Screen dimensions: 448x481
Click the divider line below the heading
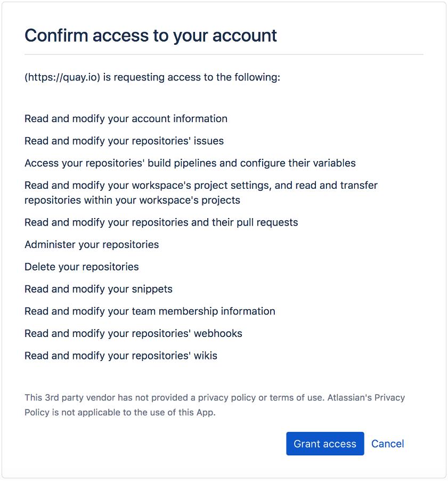[224, 54]
